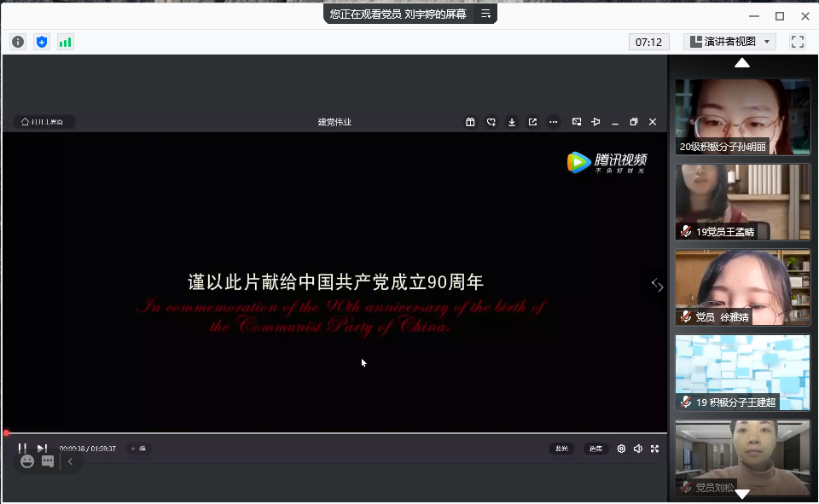Open video player settings gear
The height and width of the screenshot is (504, 819).
pyautogui.click(x=621, y=449)
